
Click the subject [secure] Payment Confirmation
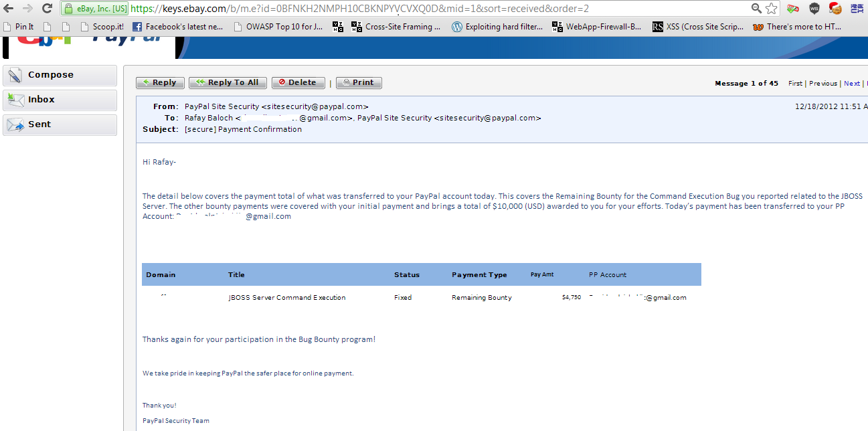coord(243,129)
